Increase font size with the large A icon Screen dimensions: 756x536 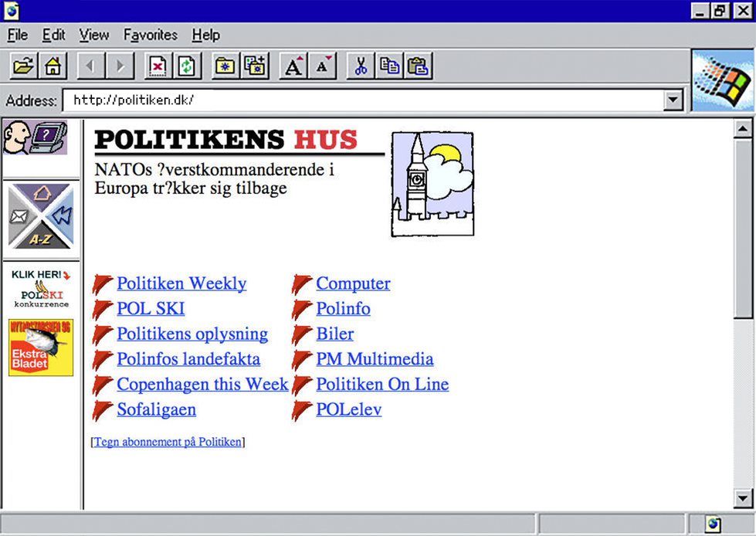[293, 66]
